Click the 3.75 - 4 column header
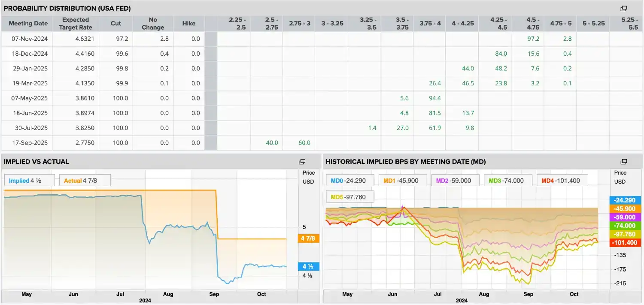 coord(430,24)
